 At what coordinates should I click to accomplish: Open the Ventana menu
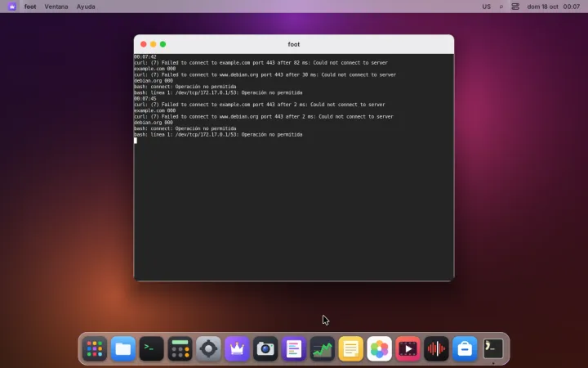pos(56,7)
